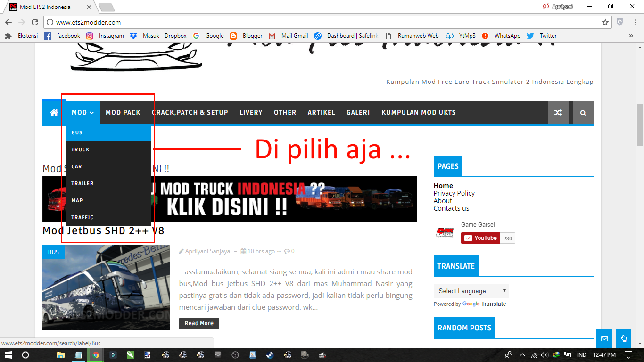The width and height of the screenshot is (644, 362).
Task: Open the Privacy Policy page link
Action: (x=454, y=193)
